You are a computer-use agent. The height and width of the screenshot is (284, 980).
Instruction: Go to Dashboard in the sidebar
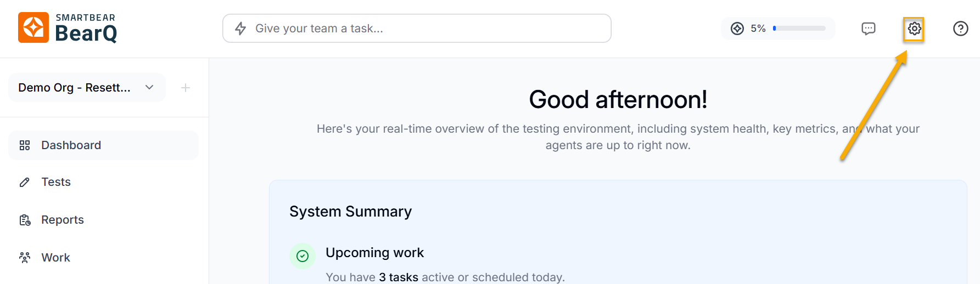click(x=71, y=145)
